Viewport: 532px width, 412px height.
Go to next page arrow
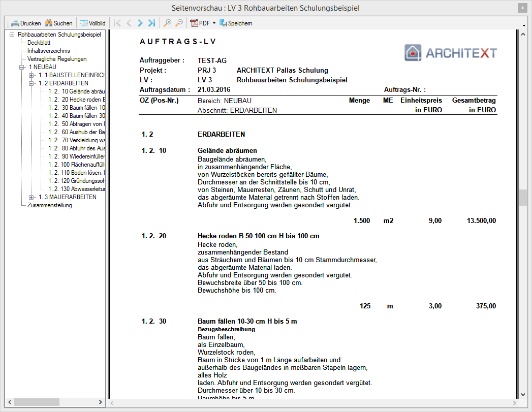coord(140,23)
